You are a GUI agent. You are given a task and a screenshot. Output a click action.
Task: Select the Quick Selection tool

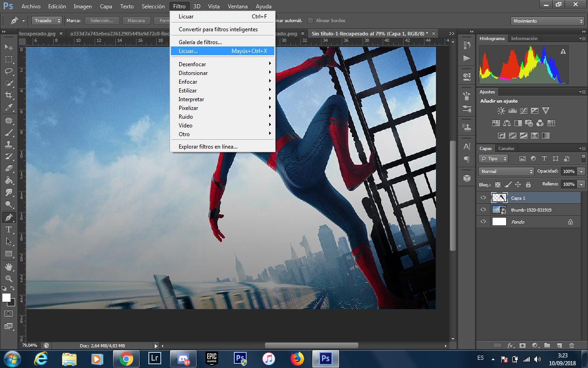point(9,83)
